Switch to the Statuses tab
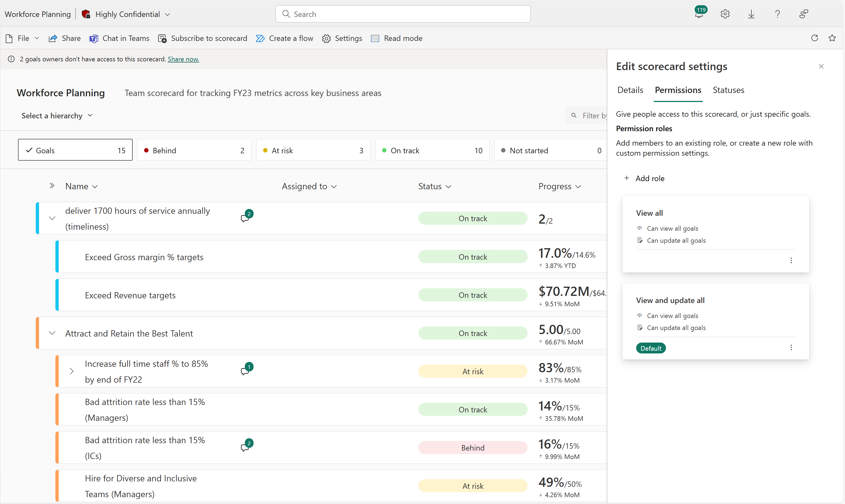 tap(728, 90)
